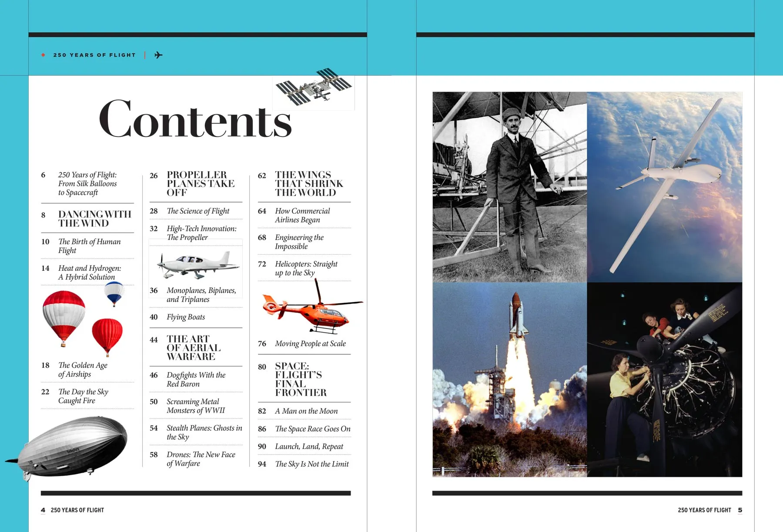Click the small white propeller plane image
The width and height of the screenshot is (783, 532).
click(x=198, y=264)
